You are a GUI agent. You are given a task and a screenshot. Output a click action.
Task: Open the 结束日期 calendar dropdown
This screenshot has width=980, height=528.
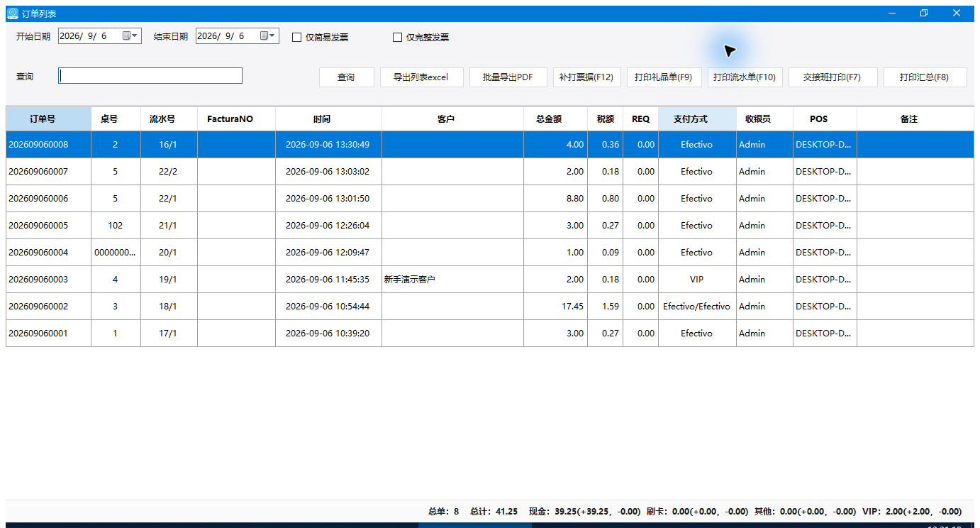click(268, 35)
